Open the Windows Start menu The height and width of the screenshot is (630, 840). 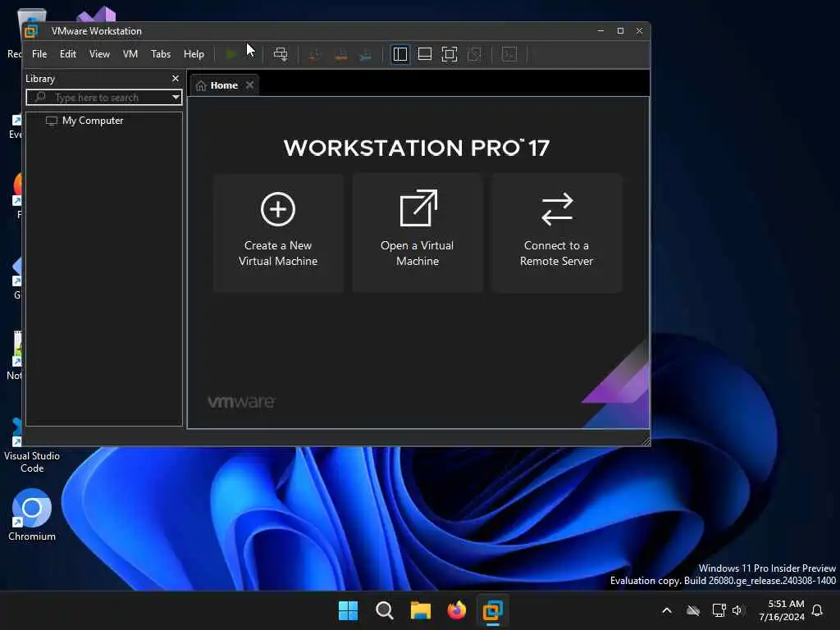point(348,610)
